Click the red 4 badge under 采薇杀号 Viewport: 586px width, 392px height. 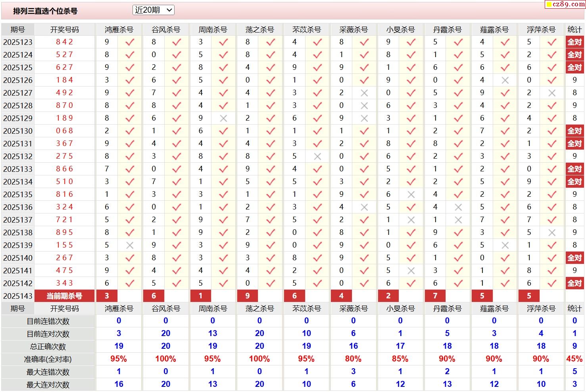click(341, 296)
